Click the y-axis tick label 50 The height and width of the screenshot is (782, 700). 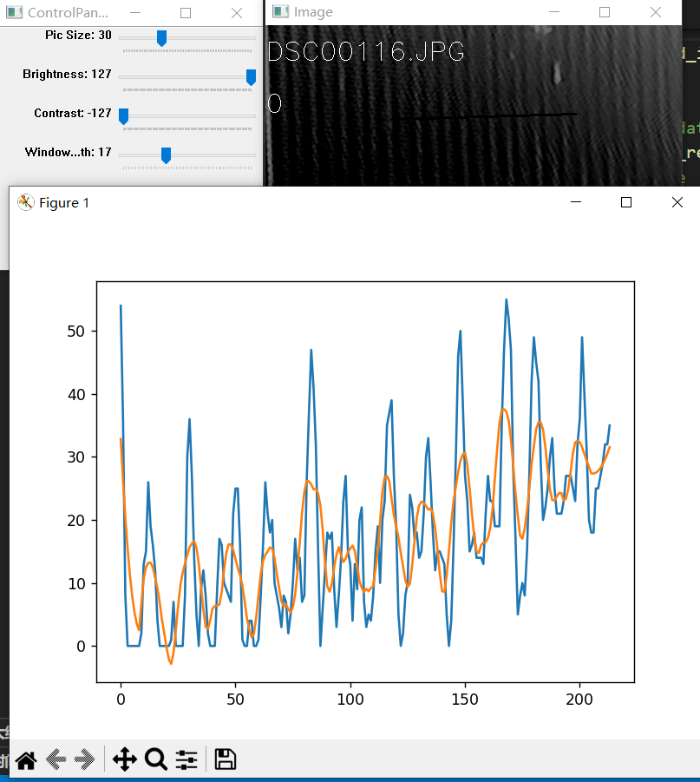point(75,332)
